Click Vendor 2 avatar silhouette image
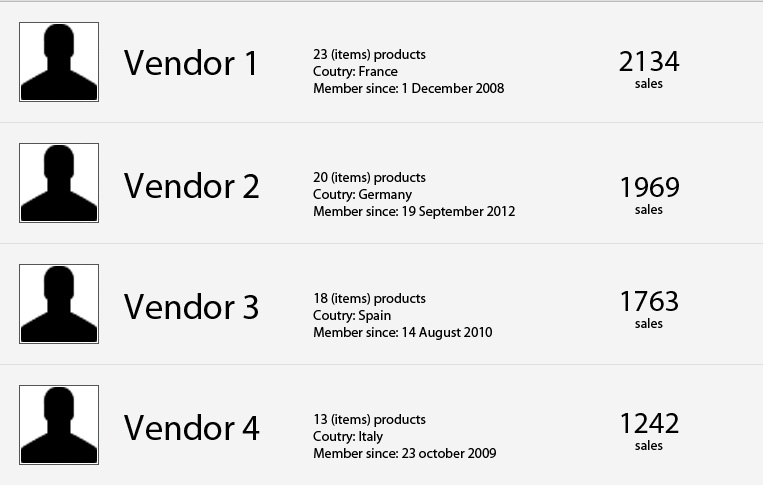This screenshot has height=485, width=763. 59,183
